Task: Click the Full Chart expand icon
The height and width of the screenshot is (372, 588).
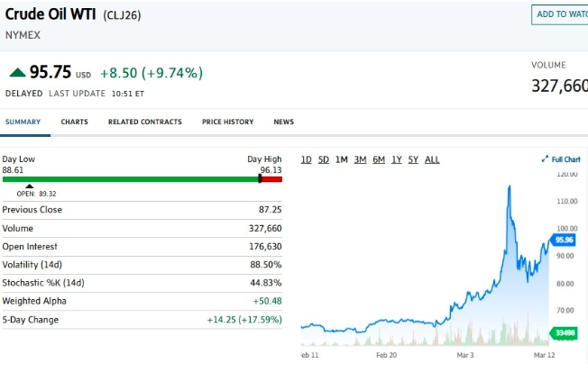Action: (545, 159)
